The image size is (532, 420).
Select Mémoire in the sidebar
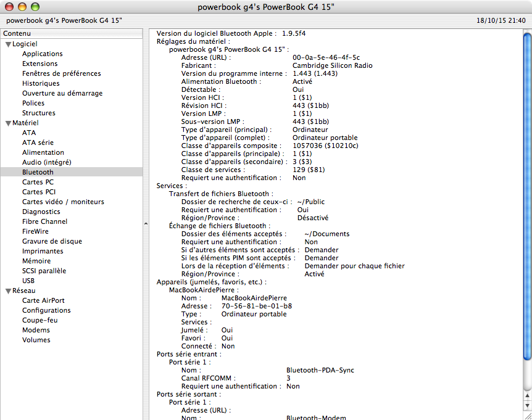[x=36, y=261]
